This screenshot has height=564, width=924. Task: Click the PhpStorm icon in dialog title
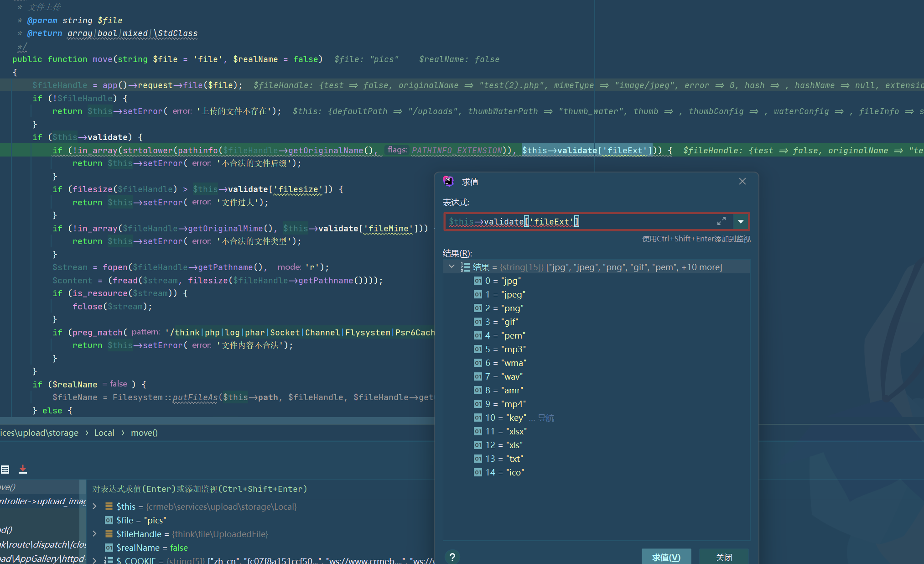click(448, 181)
